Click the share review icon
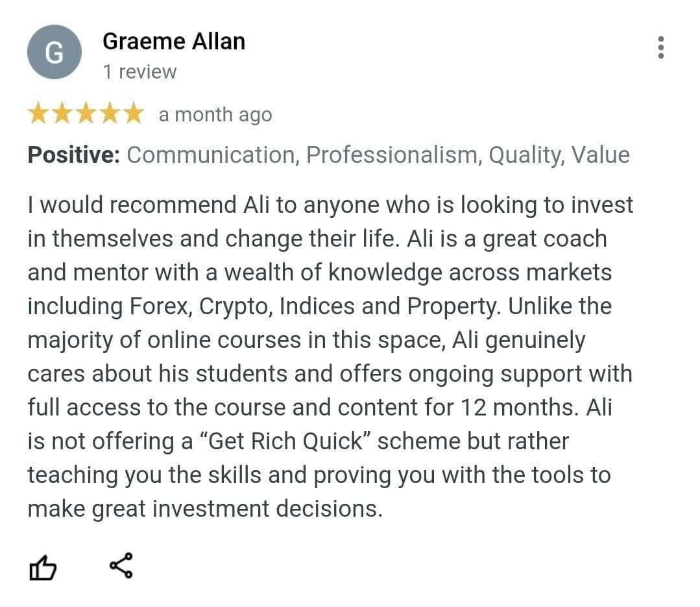The height and width of the screenshot is (607, 700). (x=121, y=565)
